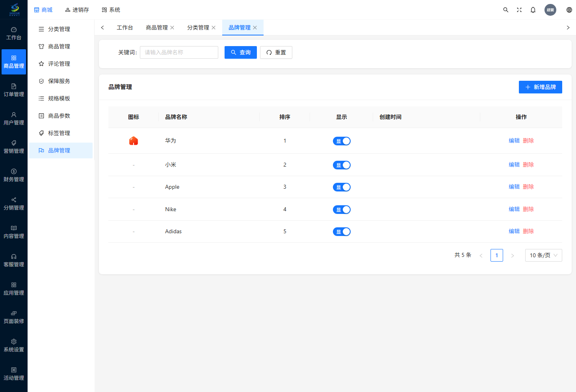Open 内容管理 in the dark sidebar
This screenshot has width=576, height=392.
click(14, 232)
